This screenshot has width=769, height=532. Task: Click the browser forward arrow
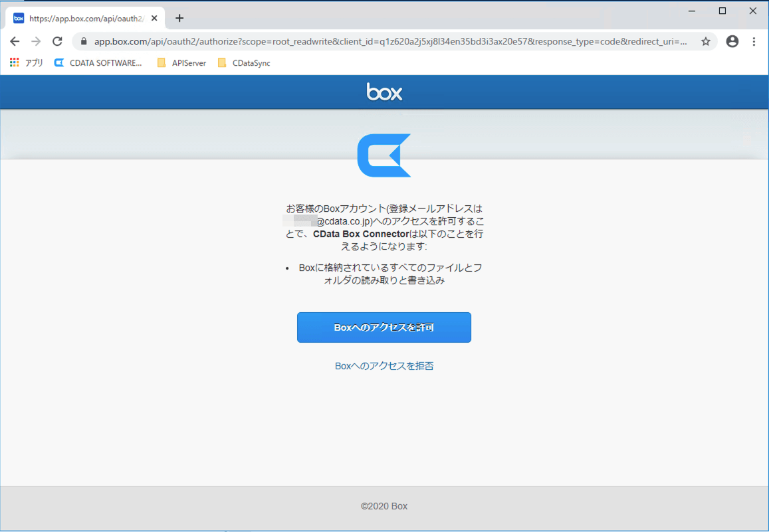(x=36, y=42)
